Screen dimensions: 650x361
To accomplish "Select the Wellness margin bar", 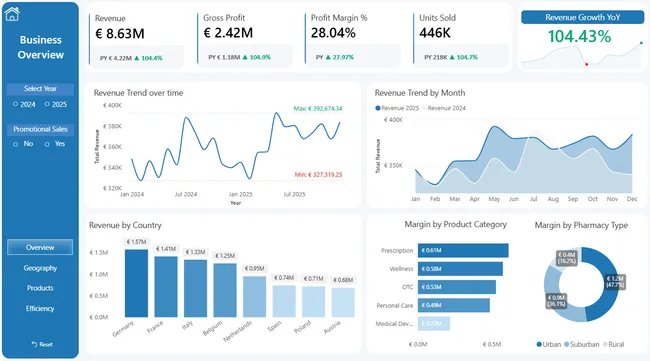I will coord(460,269).
